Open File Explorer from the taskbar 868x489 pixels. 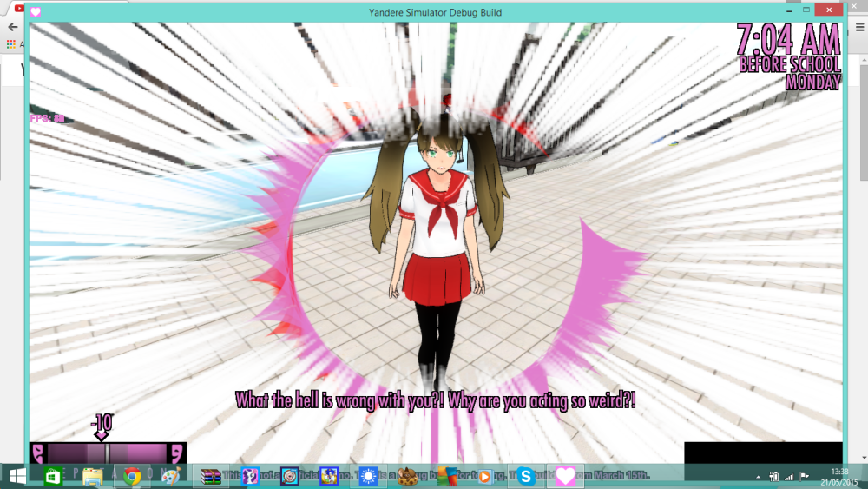(x=93, y=476)
